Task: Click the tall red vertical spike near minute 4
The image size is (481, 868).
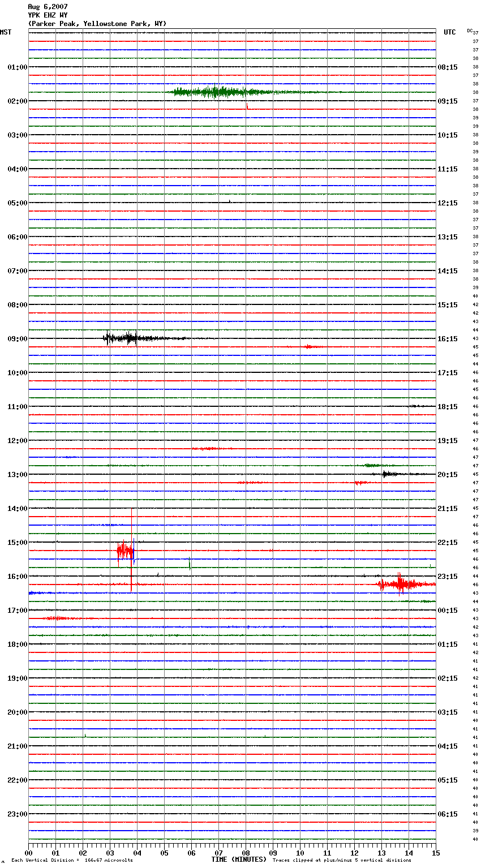Action: click(x=132, y=550)
